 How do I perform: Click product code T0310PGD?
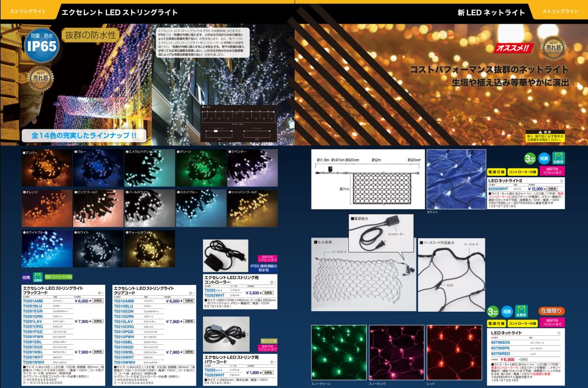124,331
